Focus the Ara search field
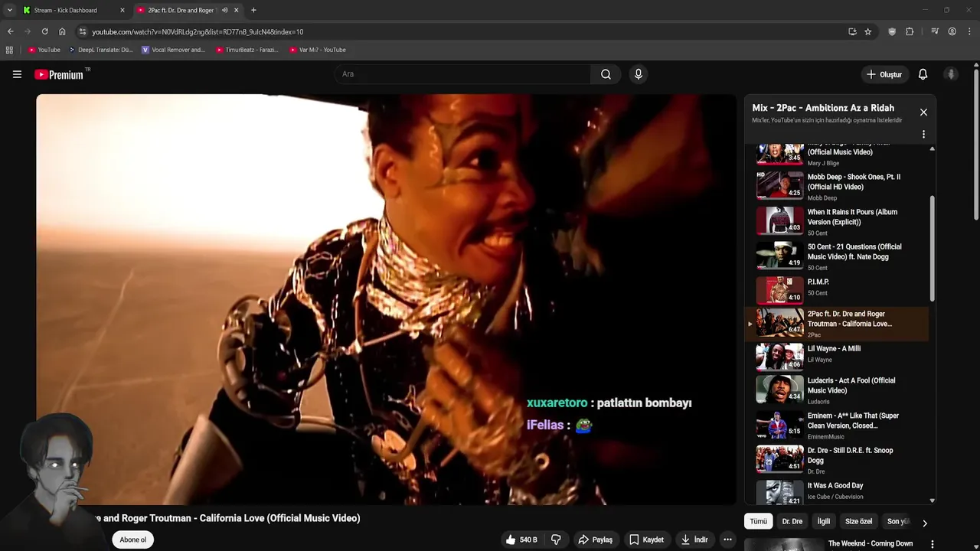This screenshot has width=980, height=551. (462, 74)
